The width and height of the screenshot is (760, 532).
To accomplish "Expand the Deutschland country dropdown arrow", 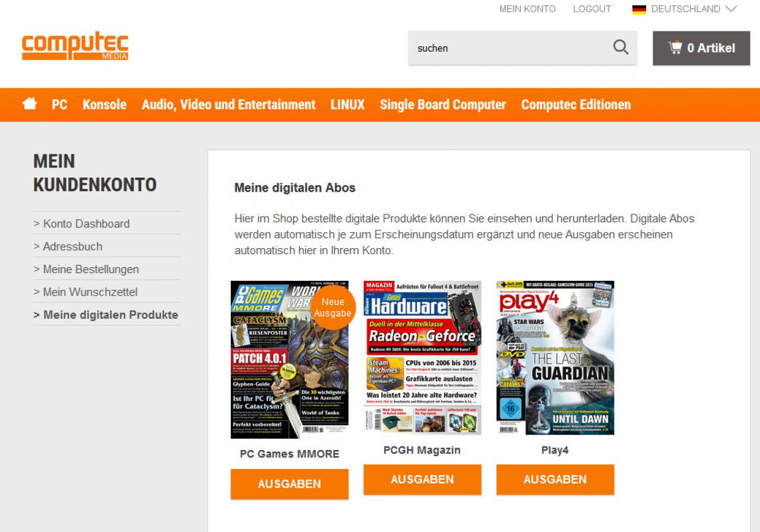I will 731,9.
